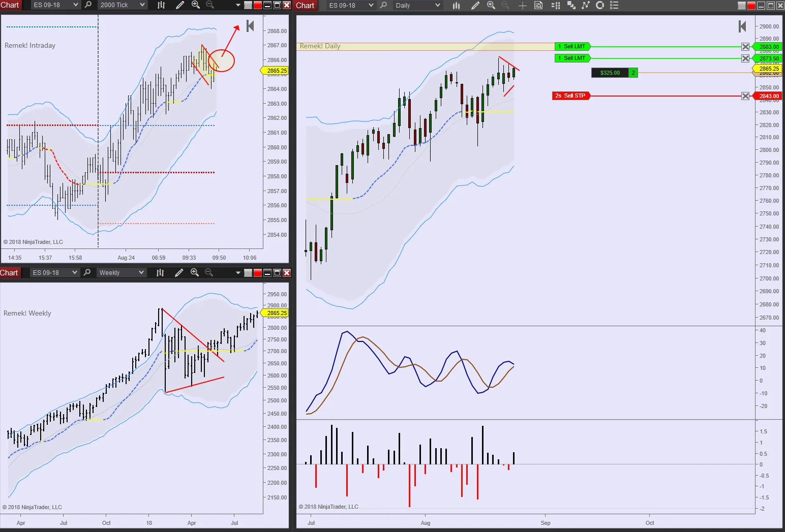Select the Chart tab of Daily window
The height and width of the screenshot is (532, 785).
click(x=306, y=5)
